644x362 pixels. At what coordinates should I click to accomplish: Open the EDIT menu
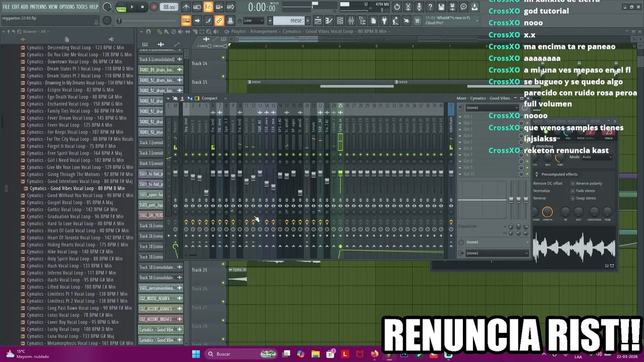pos(16,7)
